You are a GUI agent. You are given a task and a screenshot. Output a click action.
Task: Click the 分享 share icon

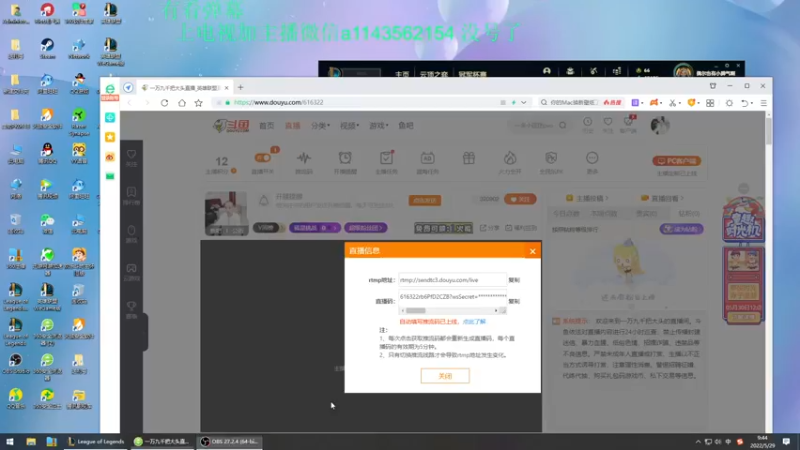pos(489,228)
